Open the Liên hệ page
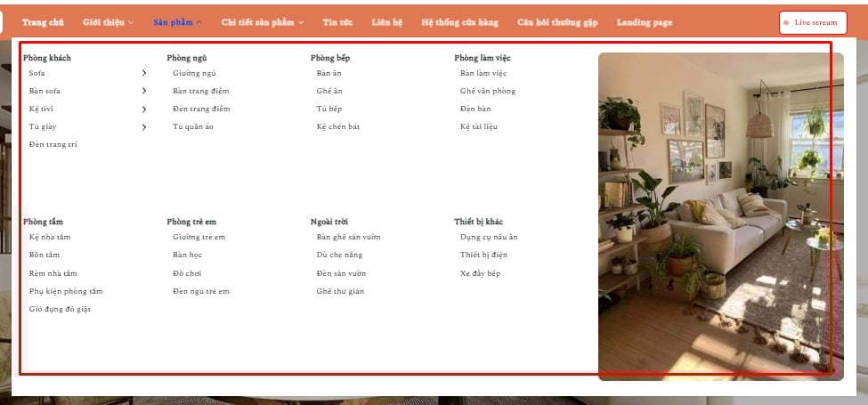The width and height of the screenshot is (868, 405). coord(387,22)
